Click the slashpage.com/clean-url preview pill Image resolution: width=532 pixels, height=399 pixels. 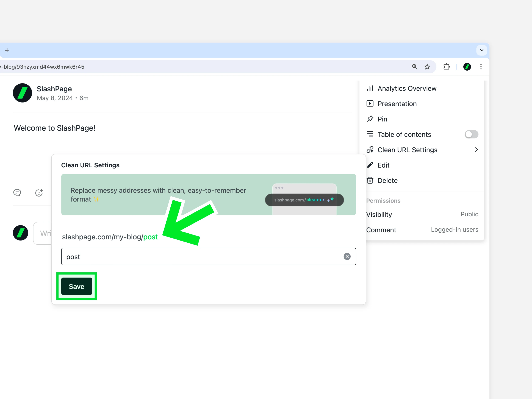304,200
